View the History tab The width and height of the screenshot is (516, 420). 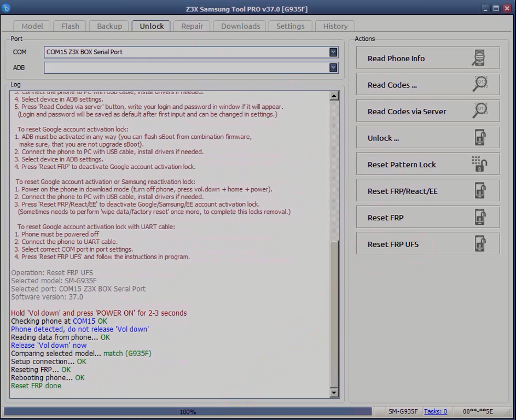pos(335,26)
